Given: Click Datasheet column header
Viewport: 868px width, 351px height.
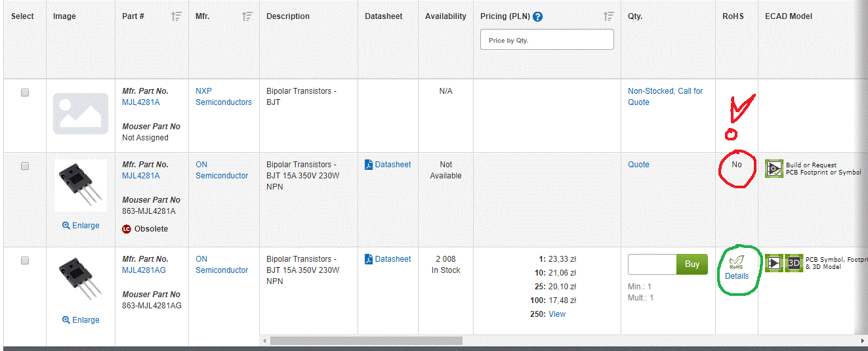Looking at the screenshot, I should 384,16.
